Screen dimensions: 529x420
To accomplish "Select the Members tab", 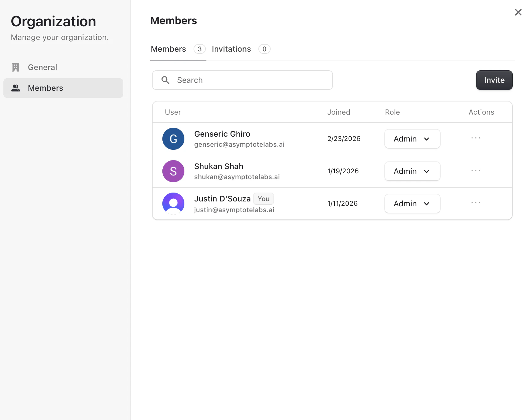I will (x=168, y=49).
